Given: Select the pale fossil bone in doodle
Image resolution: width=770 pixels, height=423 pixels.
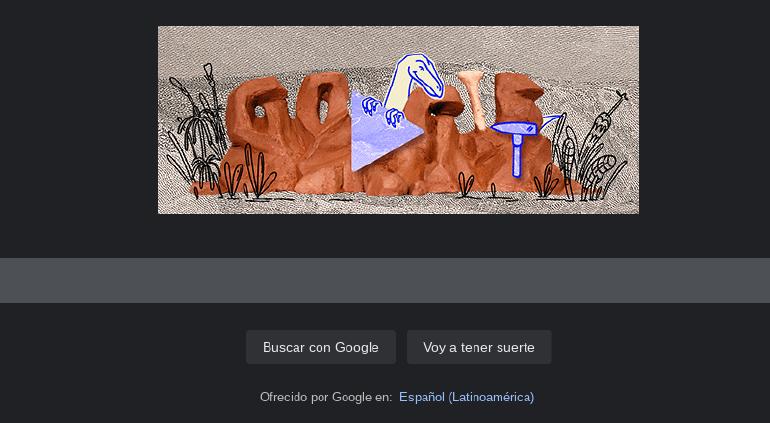Looking at the screenshot, I should (x=473, y=100).
